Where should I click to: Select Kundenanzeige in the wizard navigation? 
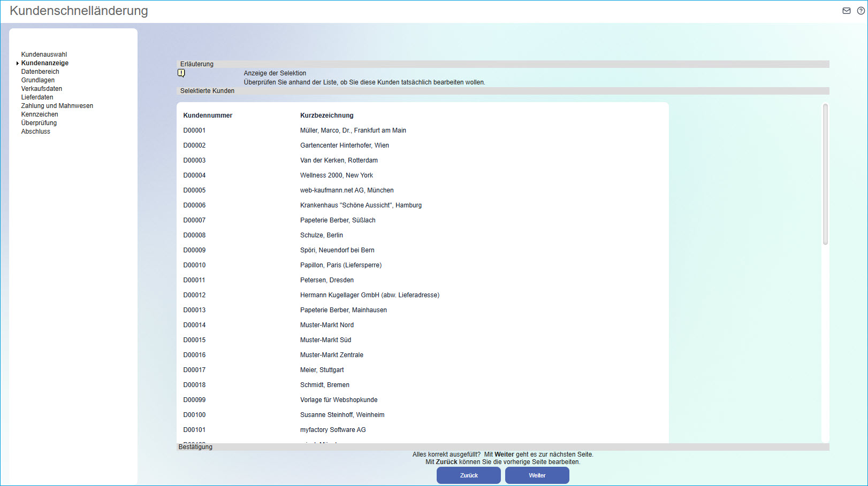click(45, 63)
